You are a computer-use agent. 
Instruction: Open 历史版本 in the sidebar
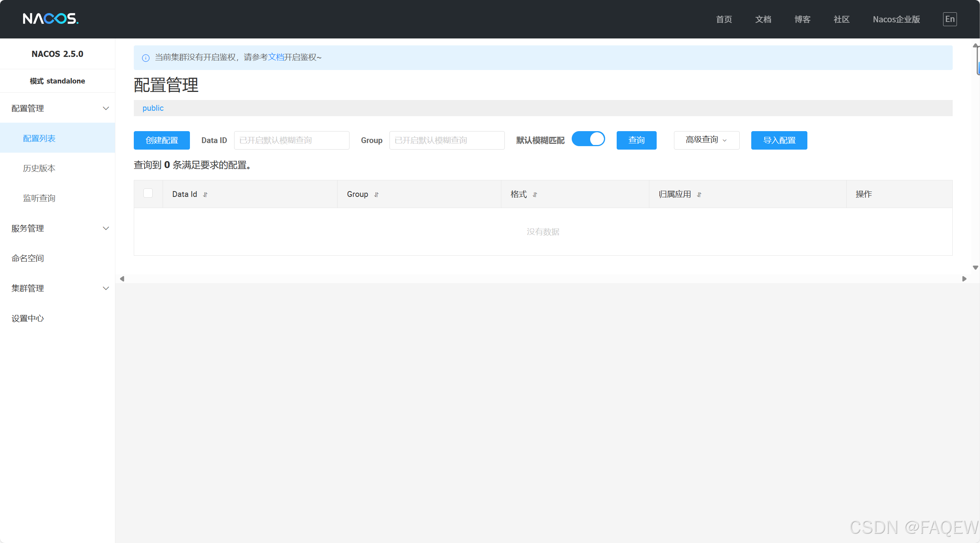click(x=39, y=168)
